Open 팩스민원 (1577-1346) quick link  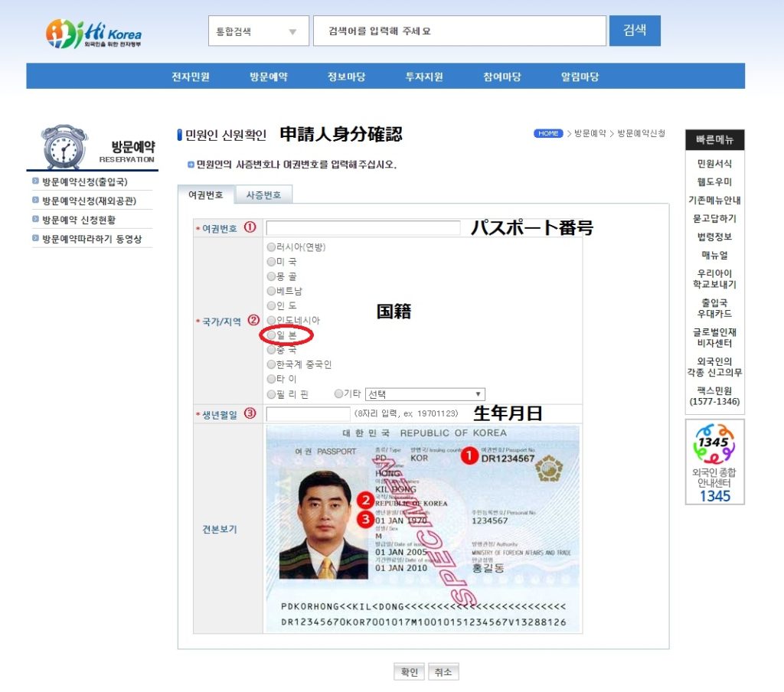click(714, 396)
